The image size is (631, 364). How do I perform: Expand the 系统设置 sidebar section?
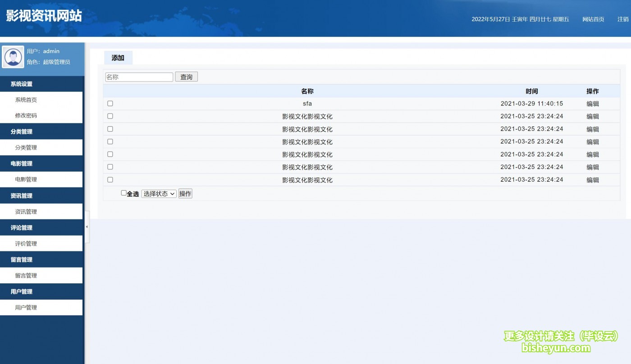click(41, 84)
